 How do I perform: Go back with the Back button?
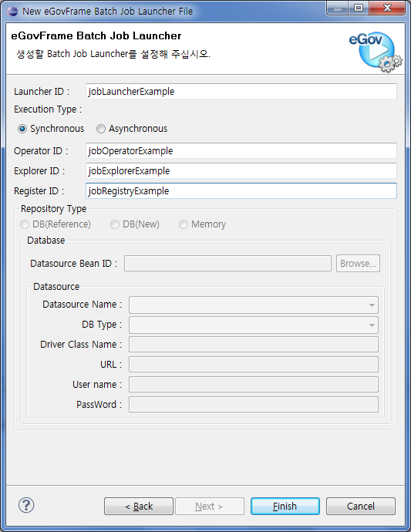click(x=139, y=507)
